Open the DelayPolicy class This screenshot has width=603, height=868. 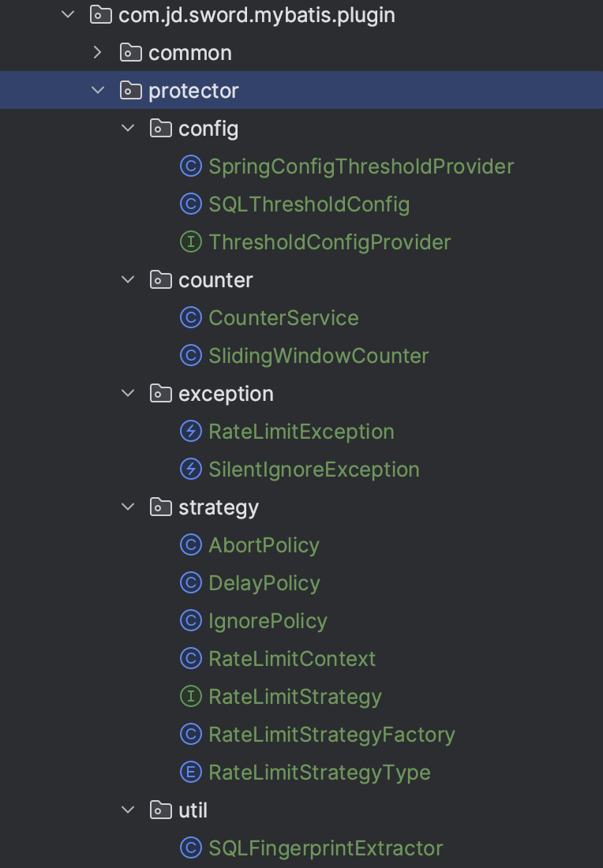pyautogui.click(x=264, y=583)
